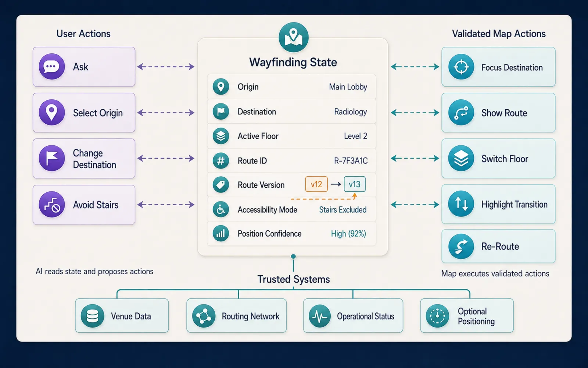Click the Route ID label text
Image resolution: width=588 pixels, height=368 pixels.
pyautogui.click(x=252, y=161)
